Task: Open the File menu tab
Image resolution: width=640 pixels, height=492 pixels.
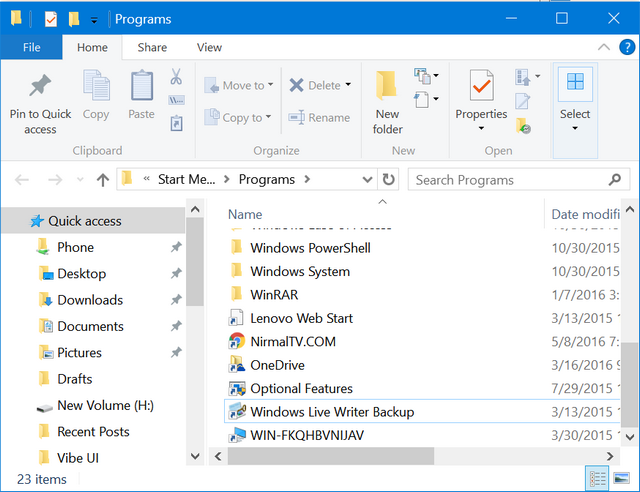Action: pos(31,47)
